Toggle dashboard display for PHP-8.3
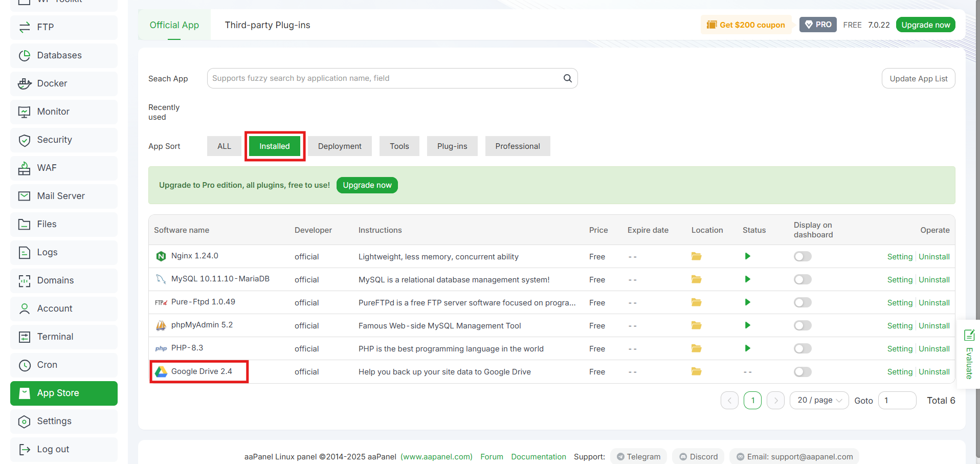 click(x=802, y=348)
